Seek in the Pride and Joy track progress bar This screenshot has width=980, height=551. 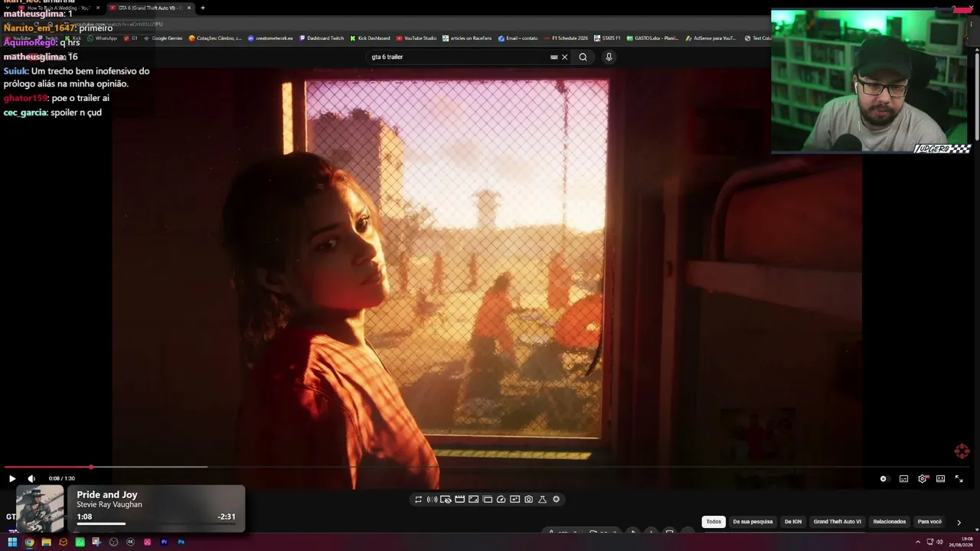click(x=156, y=524)
